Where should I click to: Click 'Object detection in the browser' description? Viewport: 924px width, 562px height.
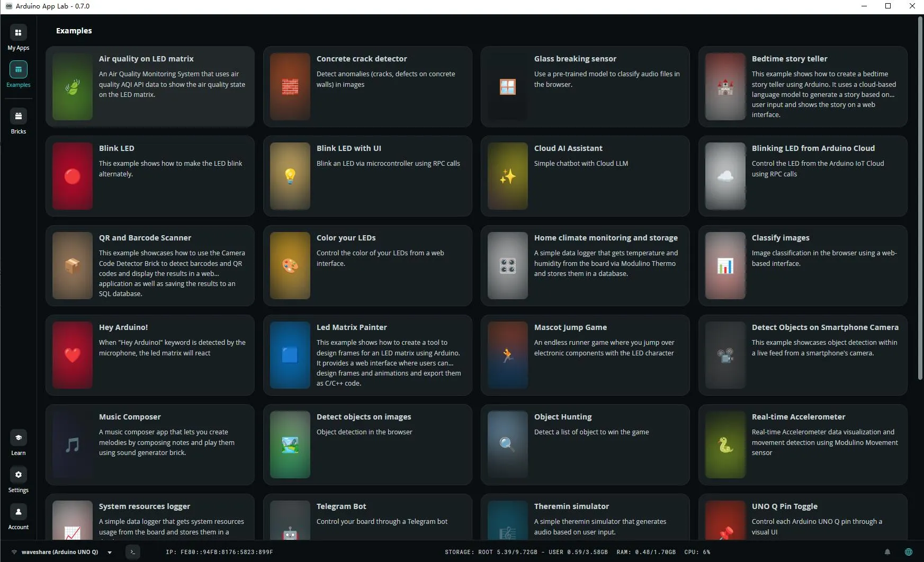click(364, 432)
